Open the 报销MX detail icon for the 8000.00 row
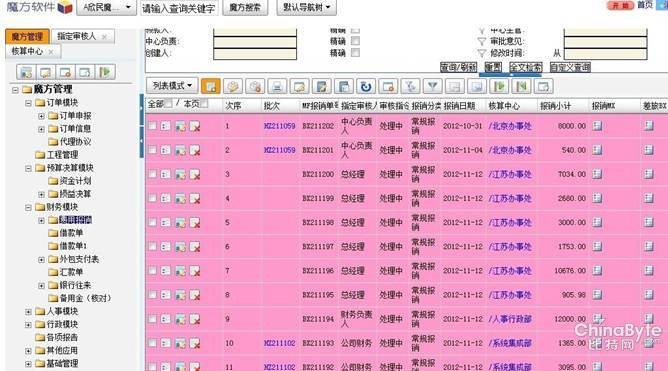This screenshot has width=668, height=371. point(597,126)
